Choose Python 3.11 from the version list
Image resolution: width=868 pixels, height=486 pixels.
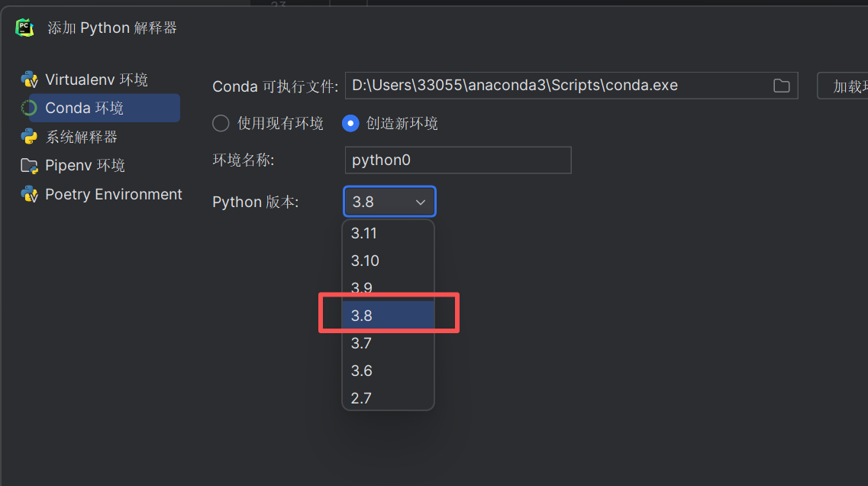point(388,233)
